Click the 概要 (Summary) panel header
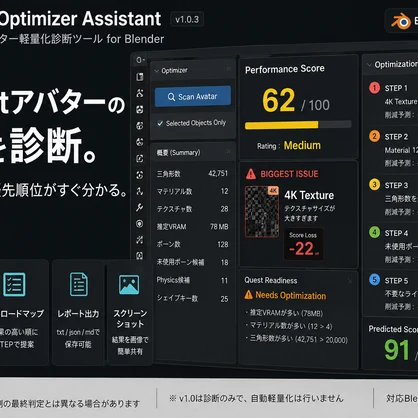The height and width of the screenshot is (418, 418). point(193,153)
